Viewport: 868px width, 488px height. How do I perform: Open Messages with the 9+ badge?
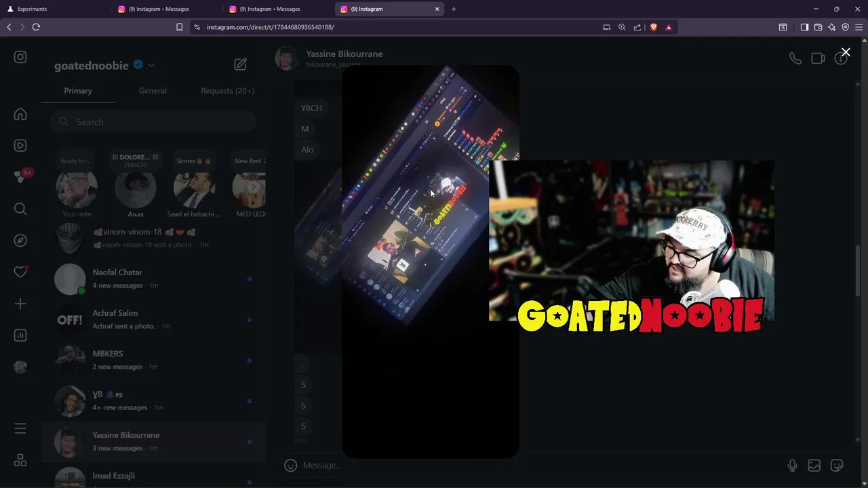pyautogui.click(x=20, y=176)
